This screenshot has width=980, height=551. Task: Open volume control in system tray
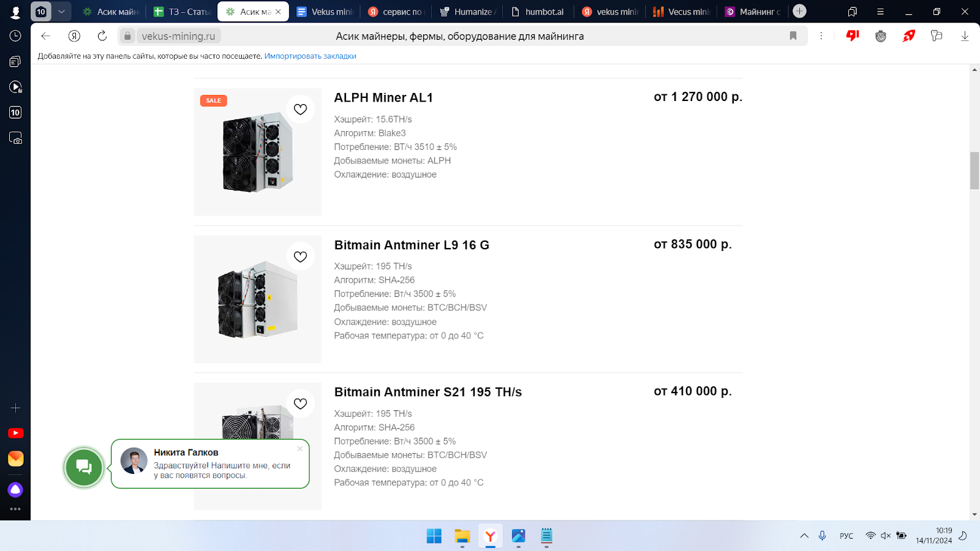tap(886, 536)
